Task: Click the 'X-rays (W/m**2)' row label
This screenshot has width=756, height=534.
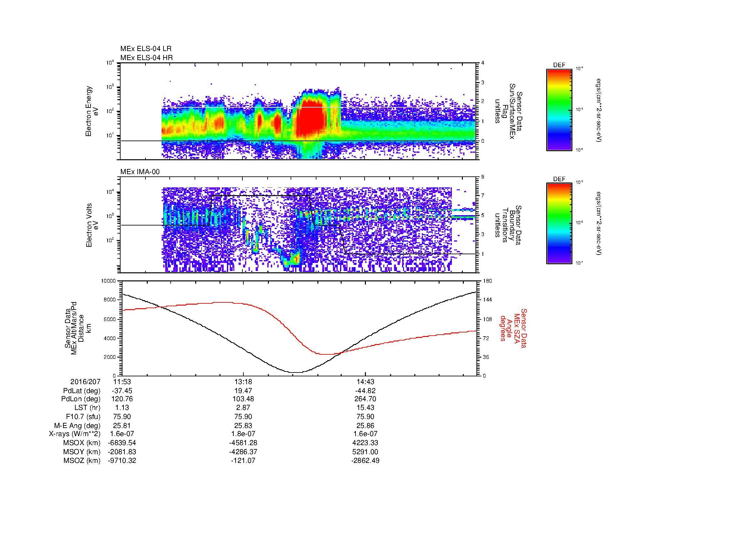Action: click(x=75, y=434)
